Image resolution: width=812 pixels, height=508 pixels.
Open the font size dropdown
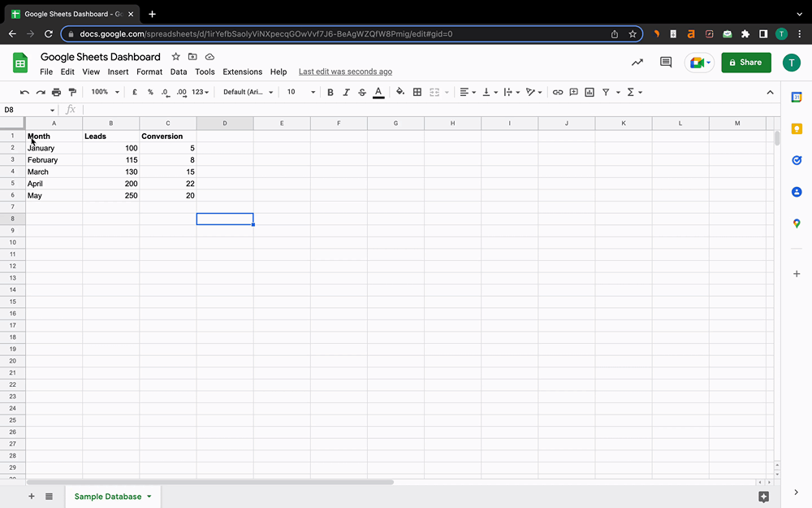click(301, 93)
